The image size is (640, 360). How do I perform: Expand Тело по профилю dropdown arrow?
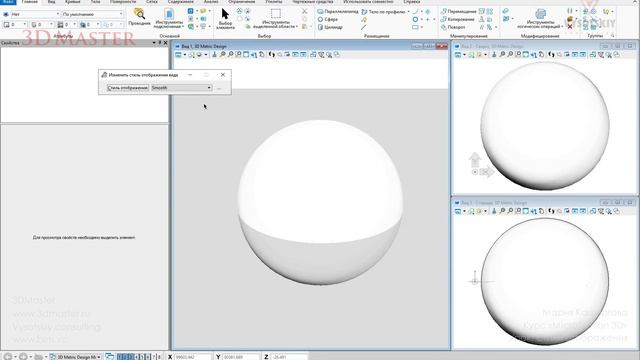pos(408,12)
